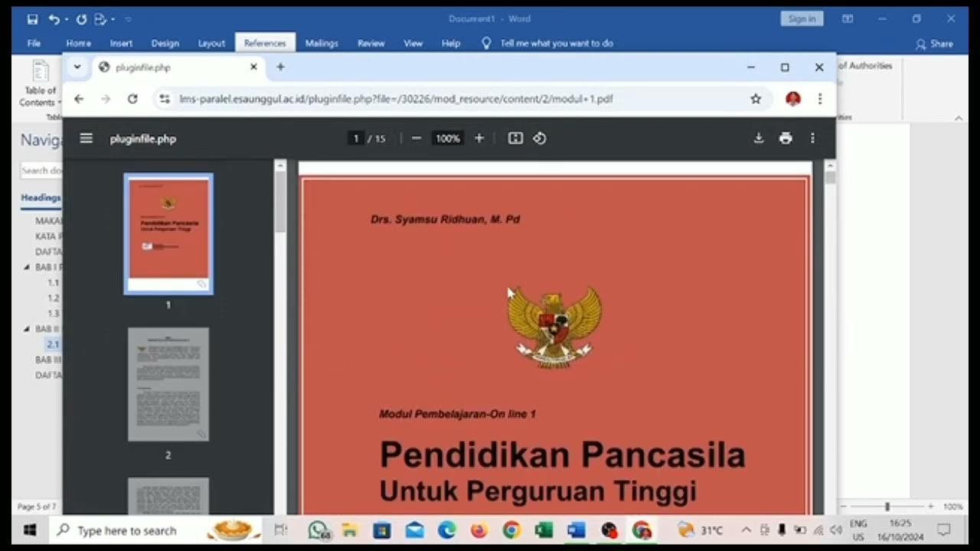980x551 pixels.
Task: Switch to the Mailings ribbon tab
Action: [322, 44]
